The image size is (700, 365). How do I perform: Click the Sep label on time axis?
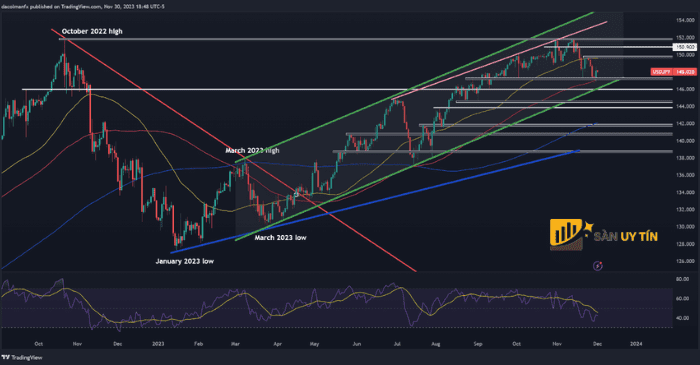click(478, 344)
